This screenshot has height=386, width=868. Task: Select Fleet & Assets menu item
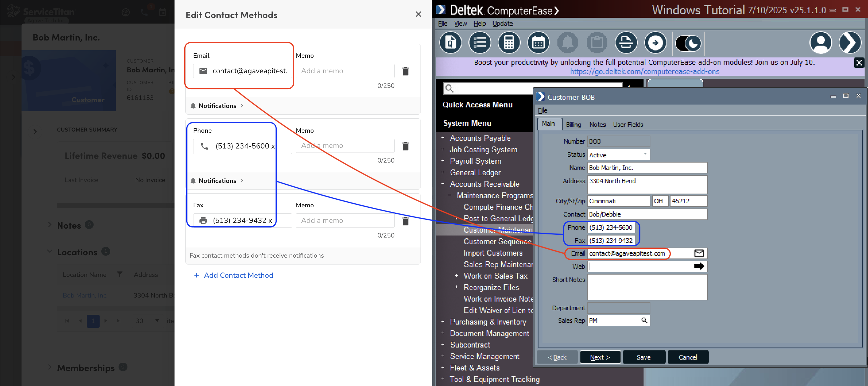(475, 368)
